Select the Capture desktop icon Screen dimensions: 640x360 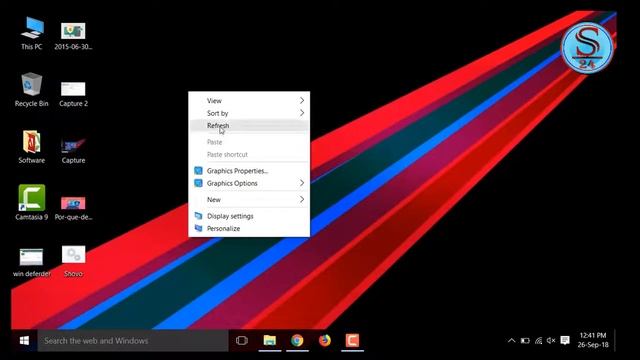click(x=73, y=151)
